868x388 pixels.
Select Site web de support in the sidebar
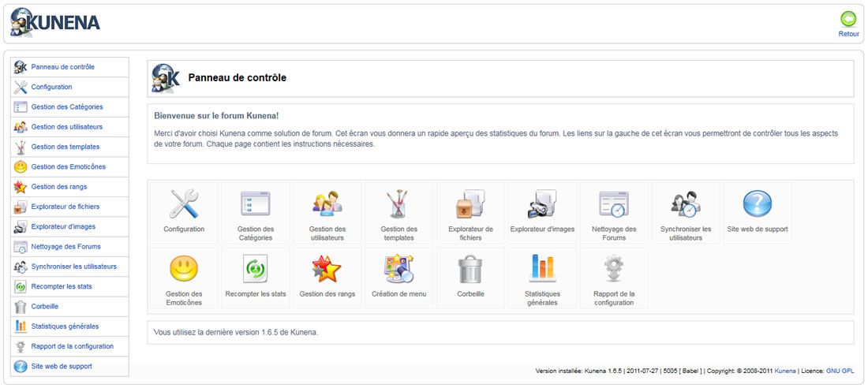(69, 366)
